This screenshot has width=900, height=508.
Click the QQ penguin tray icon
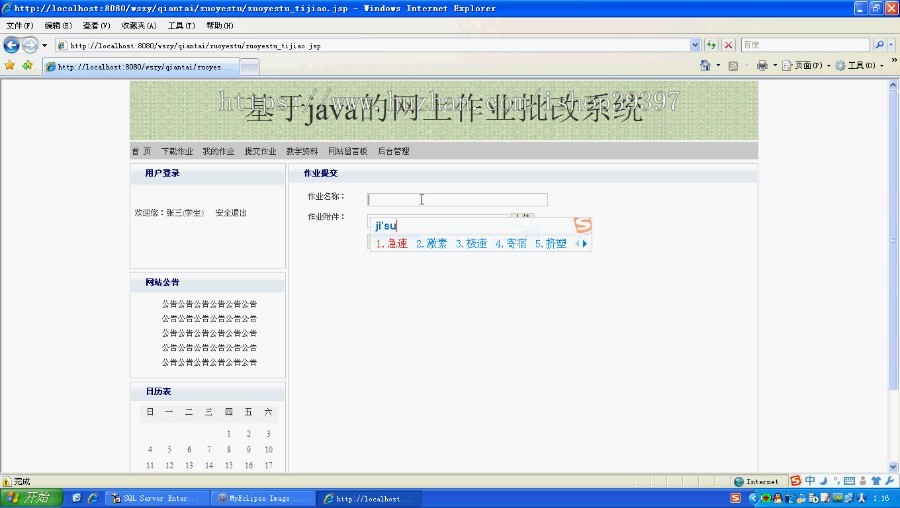click(x=778, y=498)
